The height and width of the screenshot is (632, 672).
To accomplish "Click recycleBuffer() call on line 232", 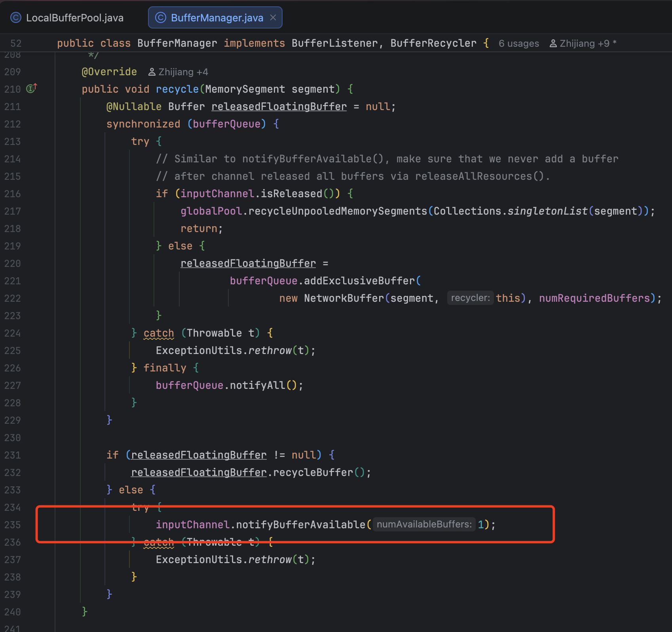I will coord(317,472).
